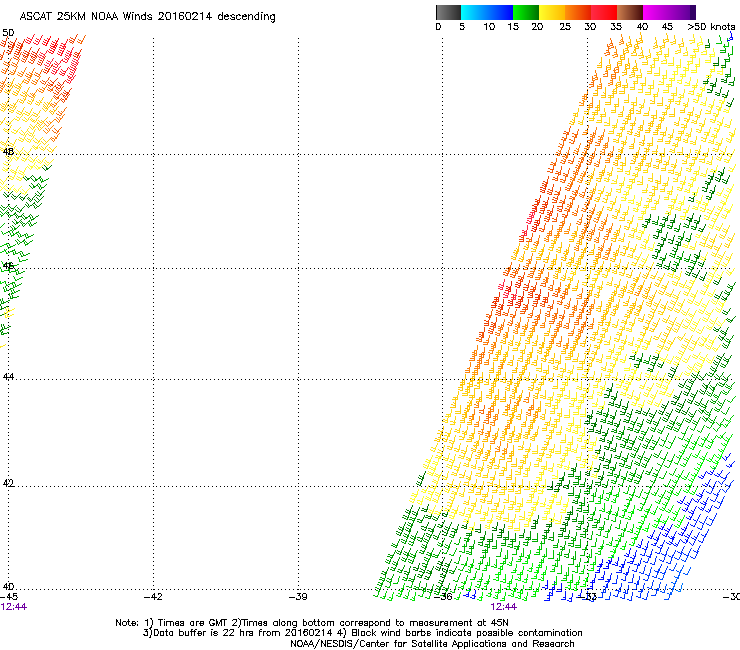
Task: Click the '>50 knots' legend label
Action: (x=711, y=27)
